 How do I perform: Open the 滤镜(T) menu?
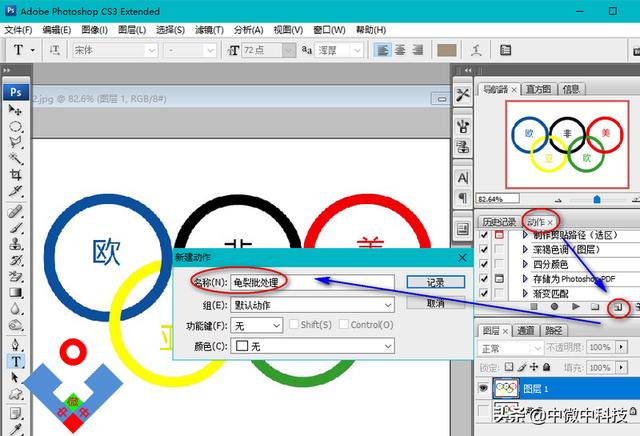point(209,30)
